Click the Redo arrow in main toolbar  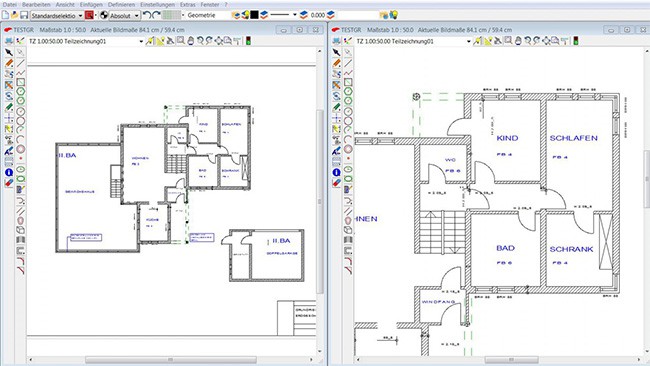pos(156,15)
